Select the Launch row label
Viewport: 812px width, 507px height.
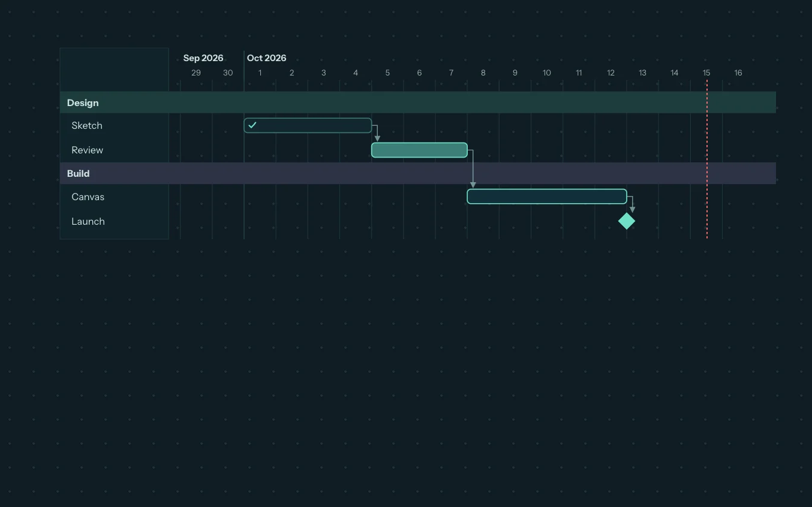coord(88,221)
